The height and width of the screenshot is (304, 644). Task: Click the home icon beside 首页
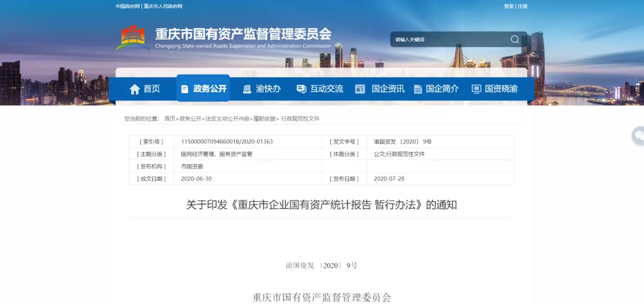[135, 89]
